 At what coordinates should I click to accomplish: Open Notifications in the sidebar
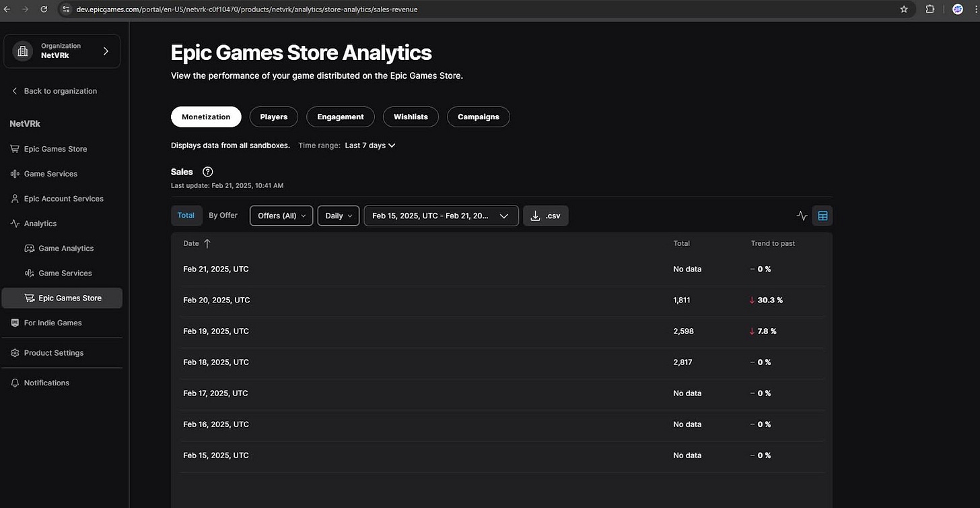[x=47, y=383]
